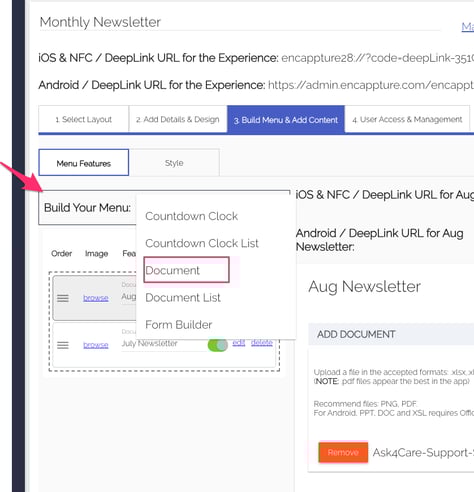474x492 pixels.
Task: Open Build Menu & Add Content tab
Action: pyautogui.click(x=286, y=119)
